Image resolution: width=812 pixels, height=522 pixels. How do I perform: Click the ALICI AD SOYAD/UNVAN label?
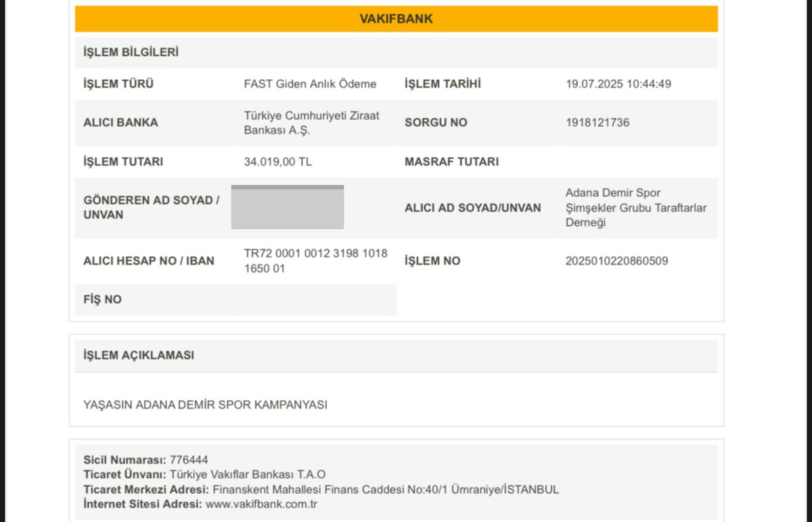coord(473,208)
